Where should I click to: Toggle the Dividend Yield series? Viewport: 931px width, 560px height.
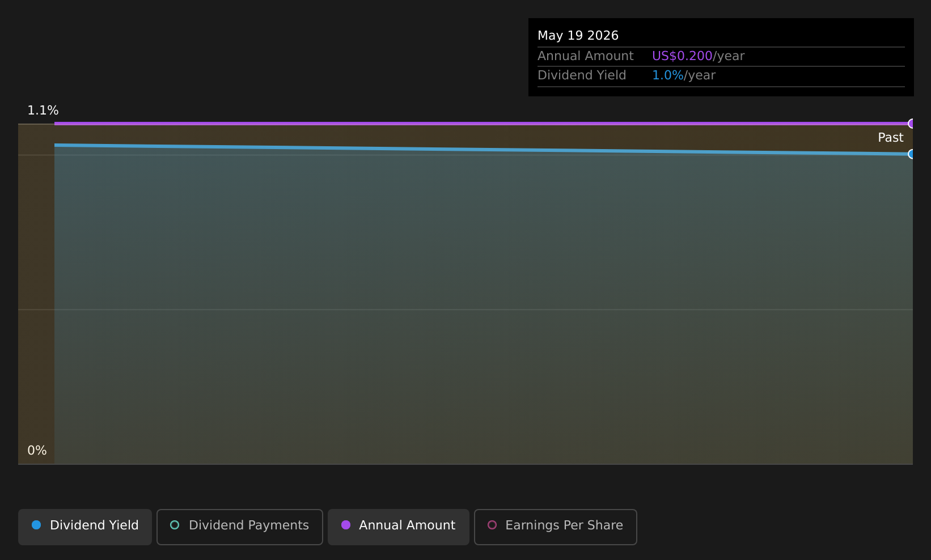coord(85,527)
